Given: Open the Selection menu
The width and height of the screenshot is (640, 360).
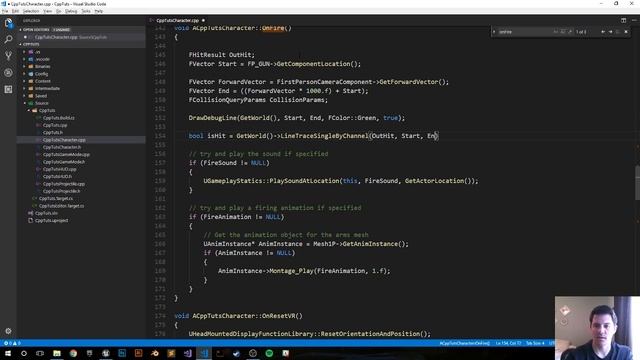Looking at the screenshot, I should coord(31,11).
